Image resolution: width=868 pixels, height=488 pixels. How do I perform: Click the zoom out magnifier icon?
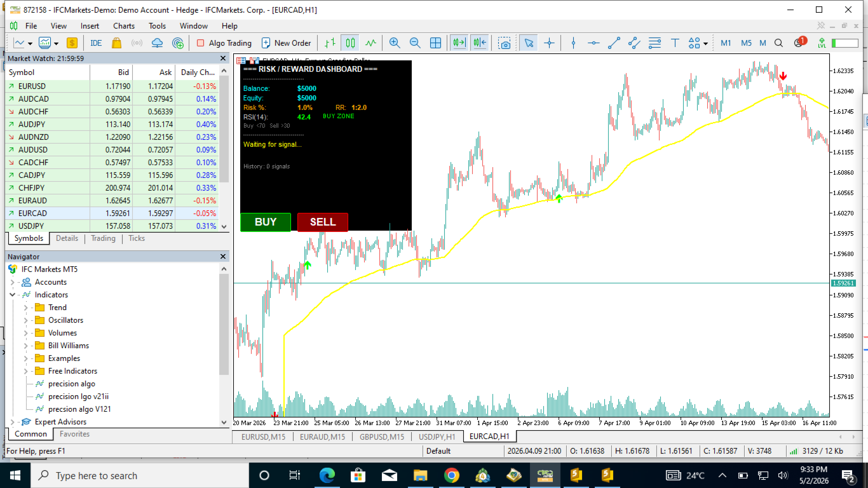(415, 43)
